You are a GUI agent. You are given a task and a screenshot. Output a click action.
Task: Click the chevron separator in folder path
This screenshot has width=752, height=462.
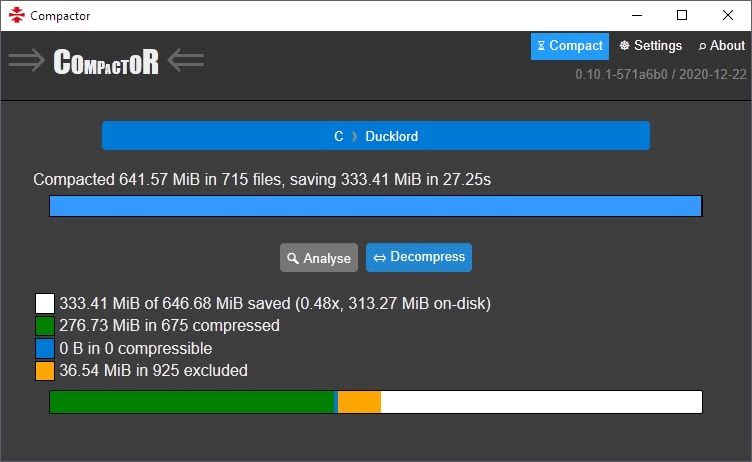pyautogui.click(x=354, y=136)
